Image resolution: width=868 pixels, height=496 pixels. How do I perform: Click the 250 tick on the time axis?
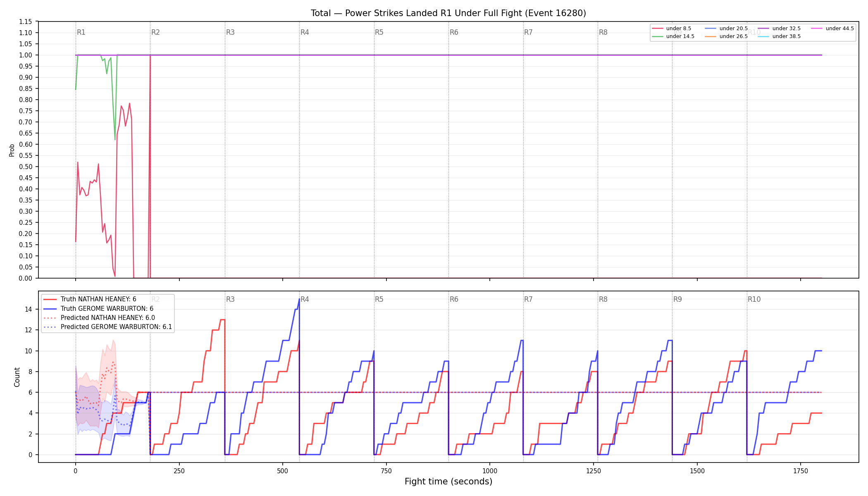click(179, 471)
